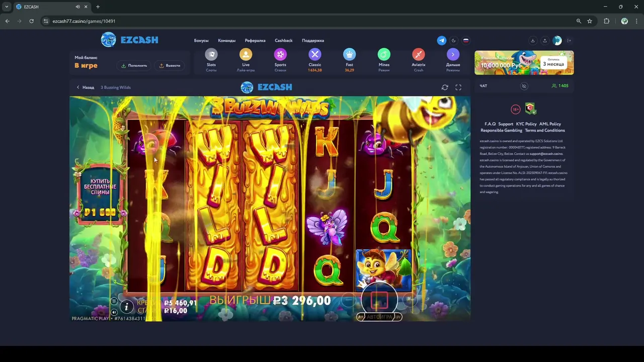Click the Вывести withdraw button

[170, 65]
